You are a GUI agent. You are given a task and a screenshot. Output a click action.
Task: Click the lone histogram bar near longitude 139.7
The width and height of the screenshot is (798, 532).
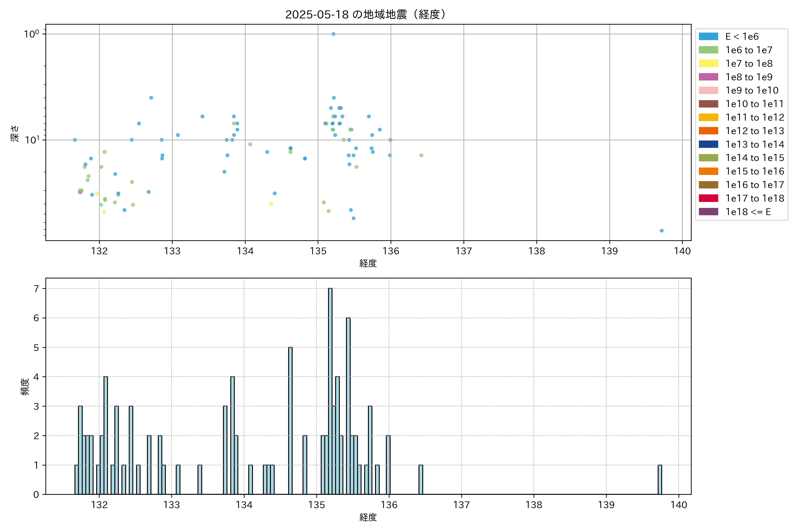click(660, 479)
